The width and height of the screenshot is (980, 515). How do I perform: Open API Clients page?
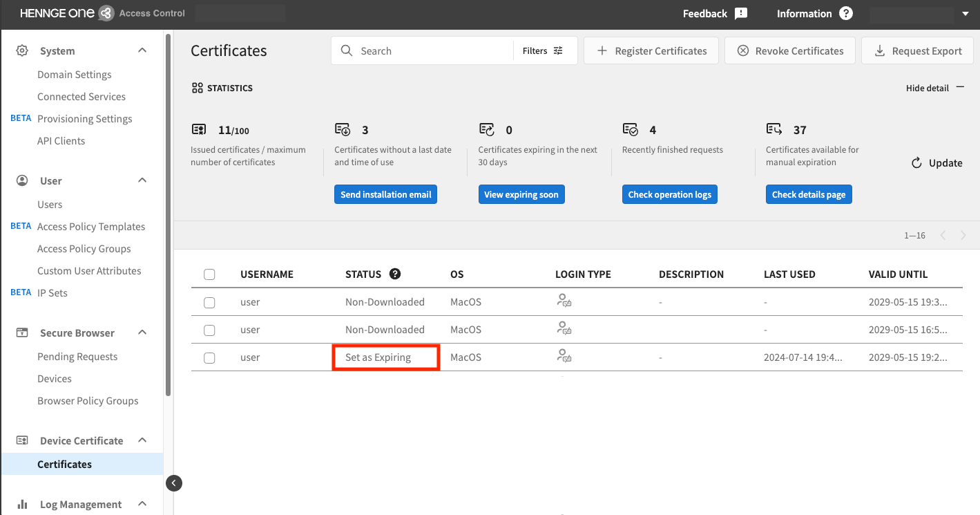(61, 141)
